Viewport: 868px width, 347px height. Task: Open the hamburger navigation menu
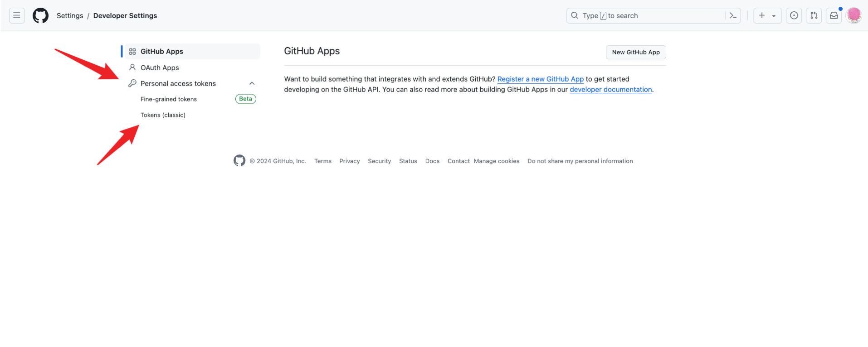17,15
